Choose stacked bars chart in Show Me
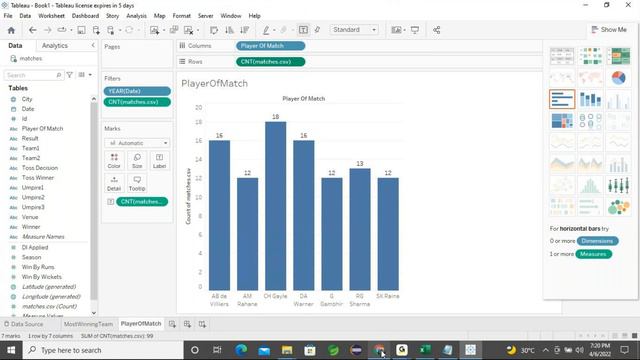The width and height of the screenshot is (640, 360). (x=590, y=99)
